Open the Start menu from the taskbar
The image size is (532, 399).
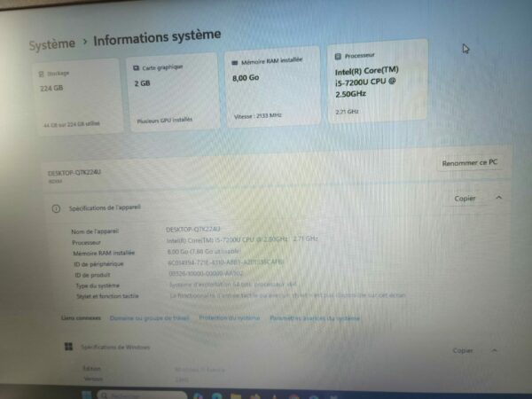tap(87, 395)
